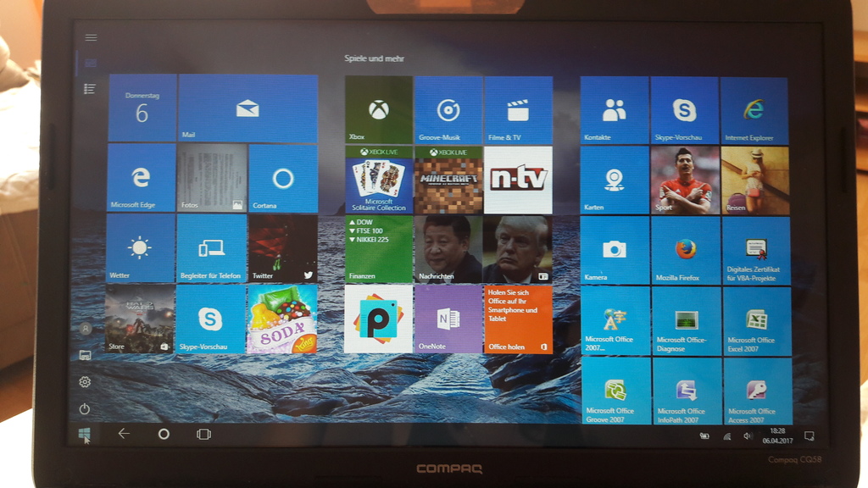Open the Wetter weather tile
The height and width of the screenshot is (488, 868).
click(x=140, y=248)
